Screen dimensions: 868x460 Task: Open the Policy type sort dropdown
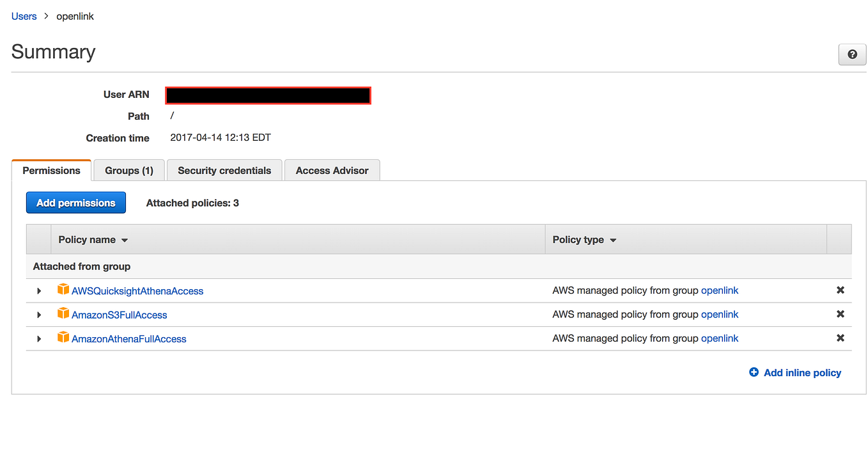pyautogui.click(x=612, y=239)
